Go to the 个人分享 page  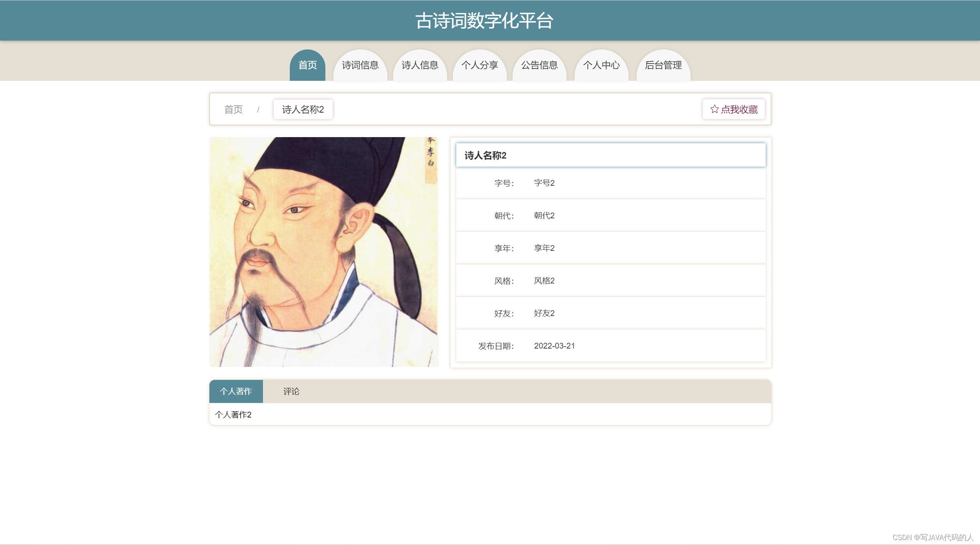point(480,65)
